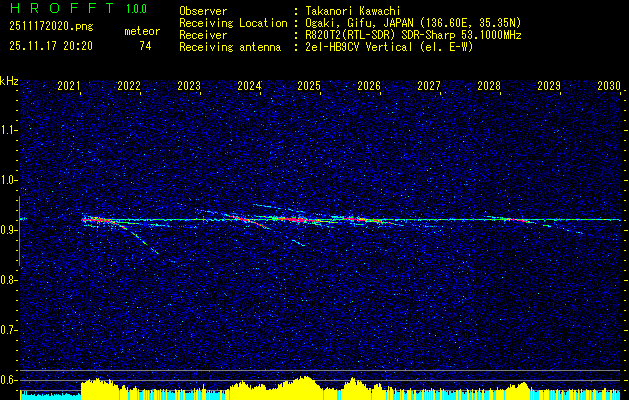Screen dimensions: 629x400
Task: Click the meteor label
Action: [142, 31]
